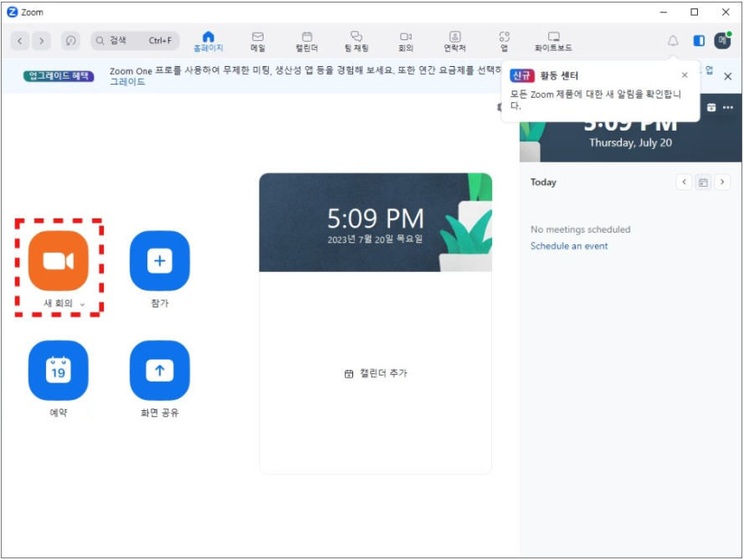Viewport: 744px width, 560px height.
Task: Switch to the Calendar (캘린더) tab
Action: pos(307,41)
